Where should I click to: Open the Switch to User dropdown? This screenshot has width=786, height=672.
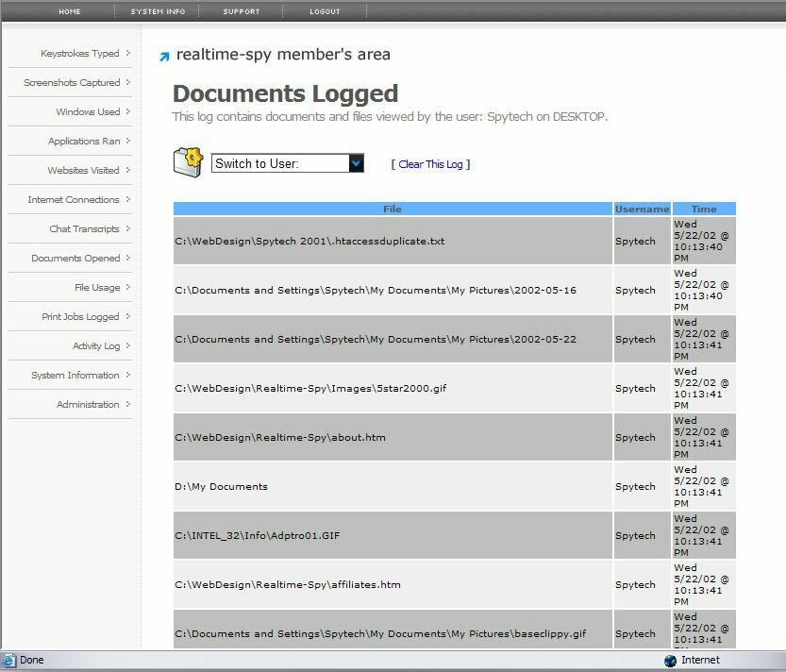(x=356, y=163)
